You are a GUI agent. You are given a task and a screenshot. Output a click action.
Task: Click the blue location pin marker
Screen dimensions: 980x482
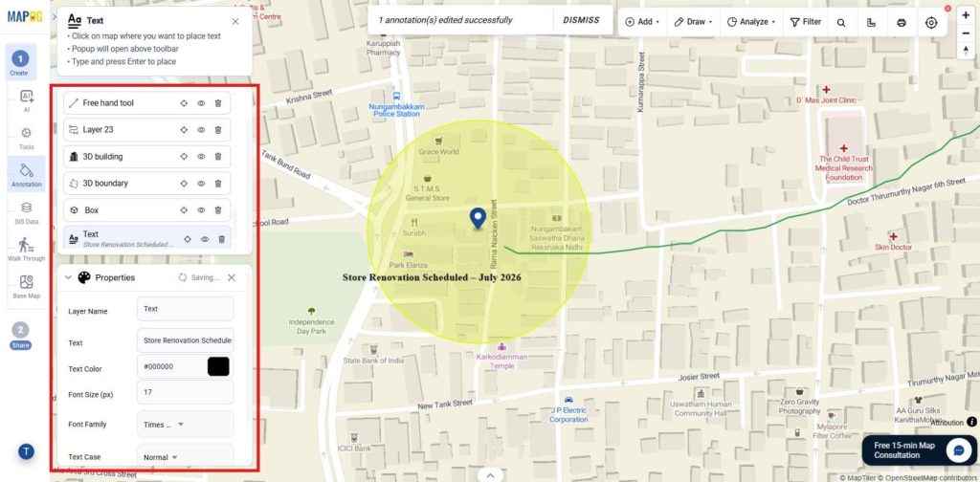point(479,218)
